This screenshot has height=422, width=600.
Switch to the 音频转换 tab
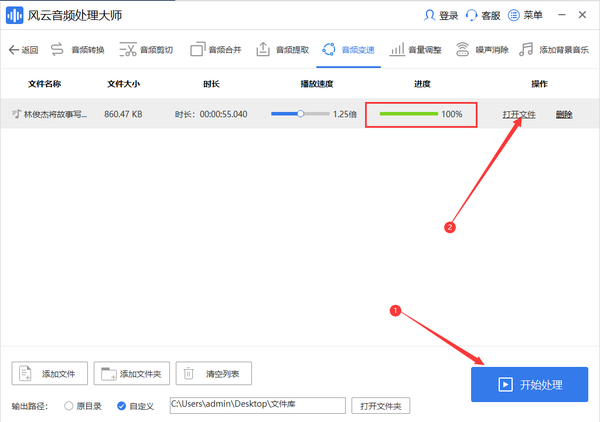point(77,50)
